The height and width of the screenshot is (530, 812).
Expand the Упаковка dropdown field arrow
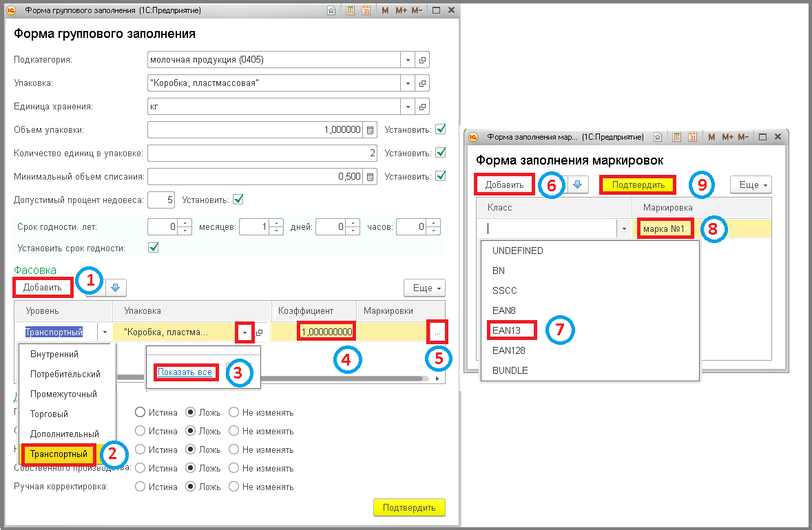[408, 83]
